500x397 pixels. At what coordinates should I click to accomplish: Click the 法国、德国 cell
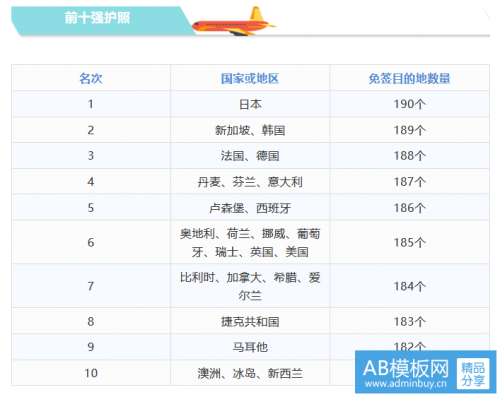pos(250,156)
